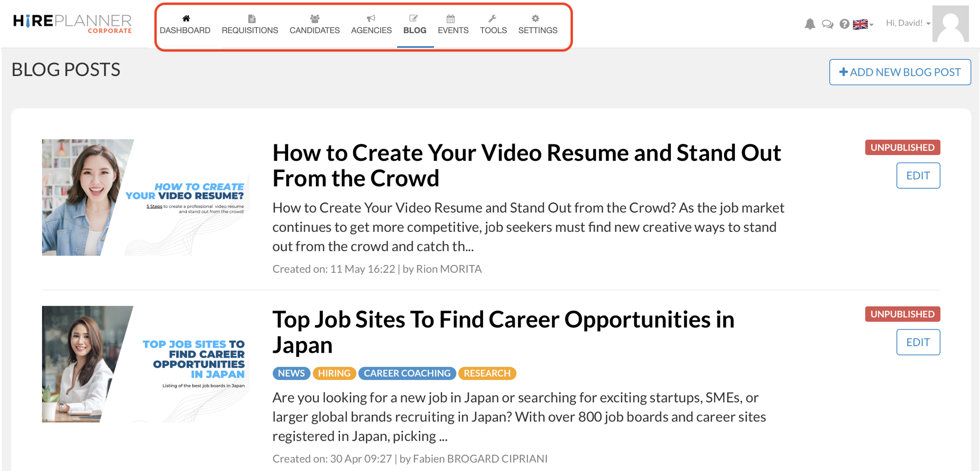Open the Events calendar icon
The height and width of the screenshot is (471, 980).
point(450,18)
